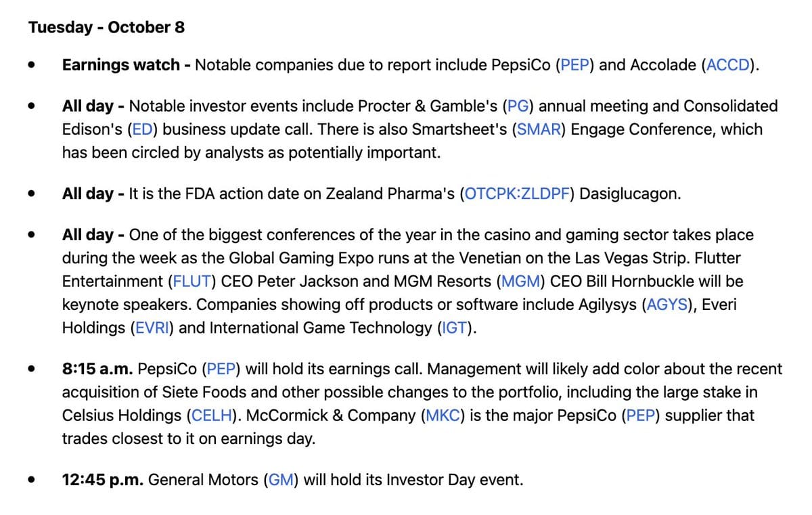Click the bold 'Earnings watch' label
The width and height of the screenshot is (812, 515).
coord(120,65)
